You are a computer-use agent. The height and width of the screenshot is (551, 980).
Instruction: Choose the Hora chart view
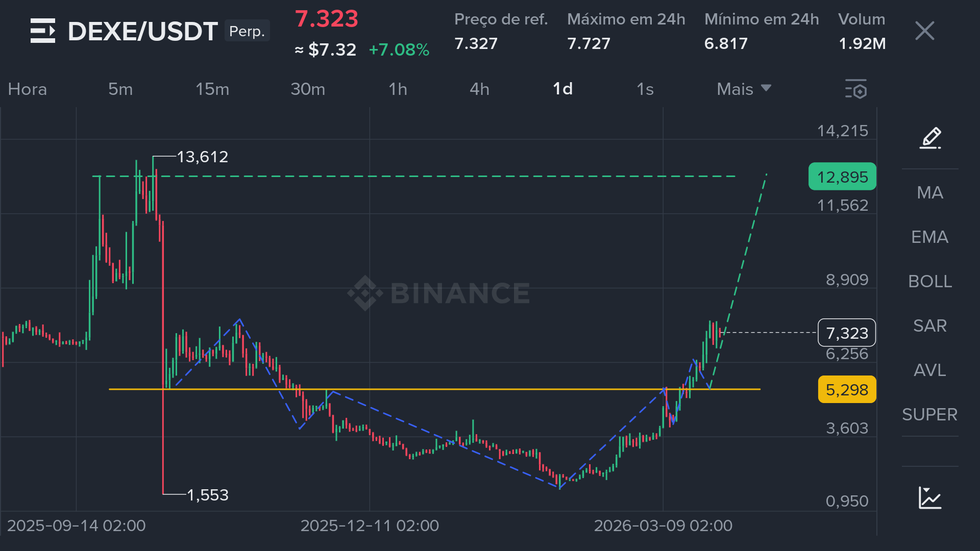pos(28,89)
